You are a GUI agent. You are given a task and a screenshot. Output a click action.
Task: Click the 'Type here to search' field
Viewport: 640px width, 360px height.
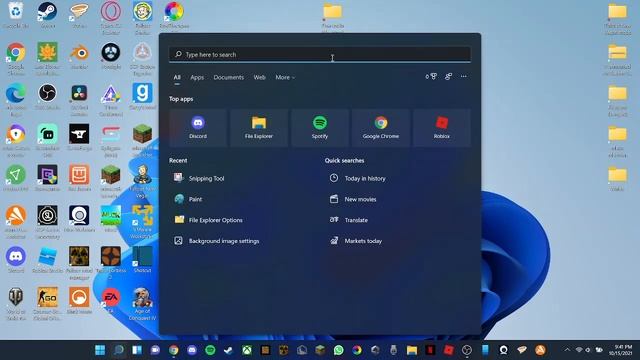tap(320, 54)
